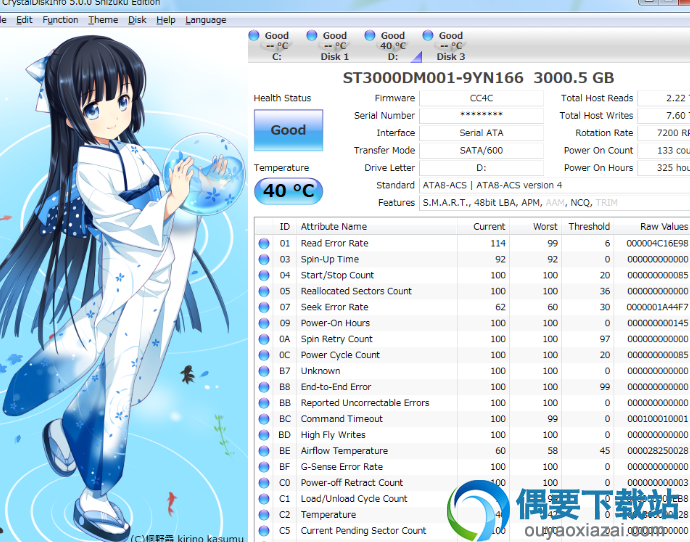This screenshot has width=690, height=542.
Task: Click the status orb for Power Cycle Count
Action: coord(264,355)
